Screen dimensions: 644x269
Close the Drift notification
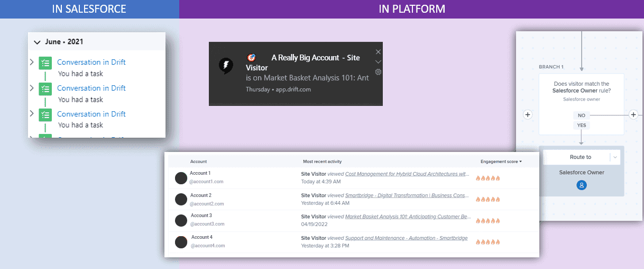(x=378, y=51)
